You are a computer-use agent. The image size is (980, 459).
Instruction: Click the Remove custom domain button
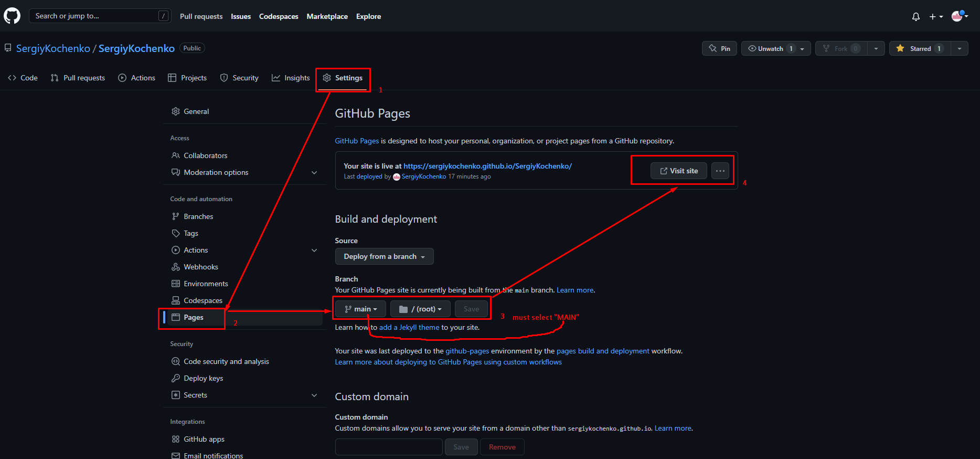[502, 447]
